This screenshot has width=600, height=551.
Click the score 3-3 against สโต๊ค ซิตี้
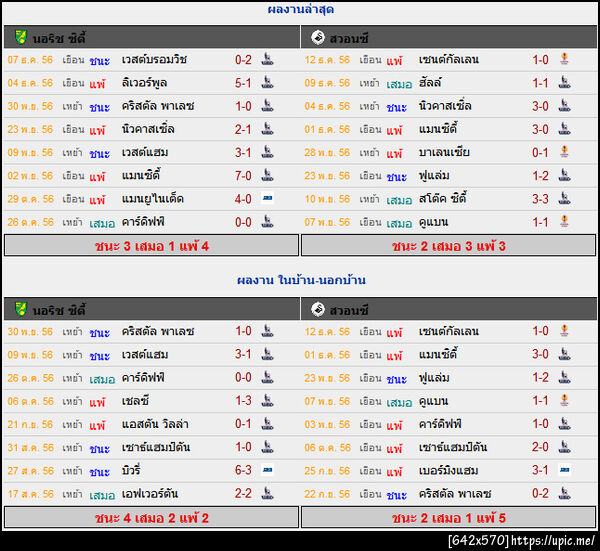click(x=540, y=199)
